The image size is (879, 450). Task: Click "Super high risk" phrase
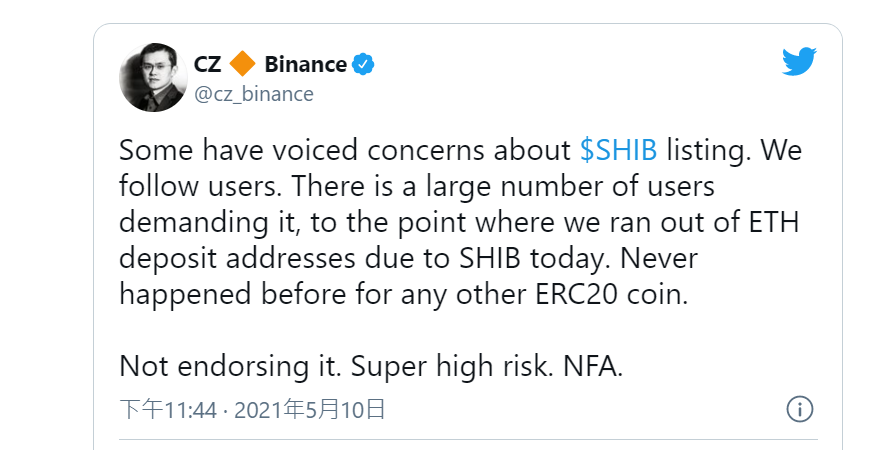tap(452, 367)
